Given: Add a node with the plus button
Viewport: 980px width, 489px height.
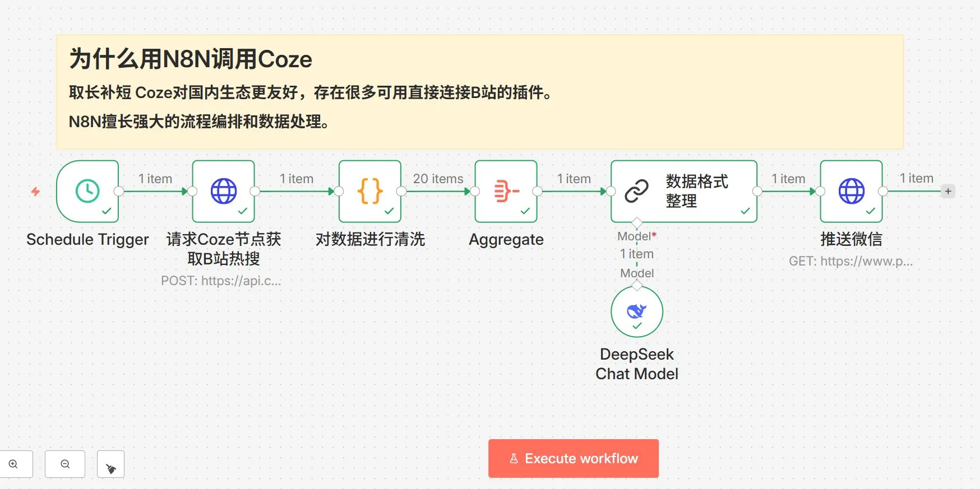Looking at the screenshot, I should click(x=948, y=191).
